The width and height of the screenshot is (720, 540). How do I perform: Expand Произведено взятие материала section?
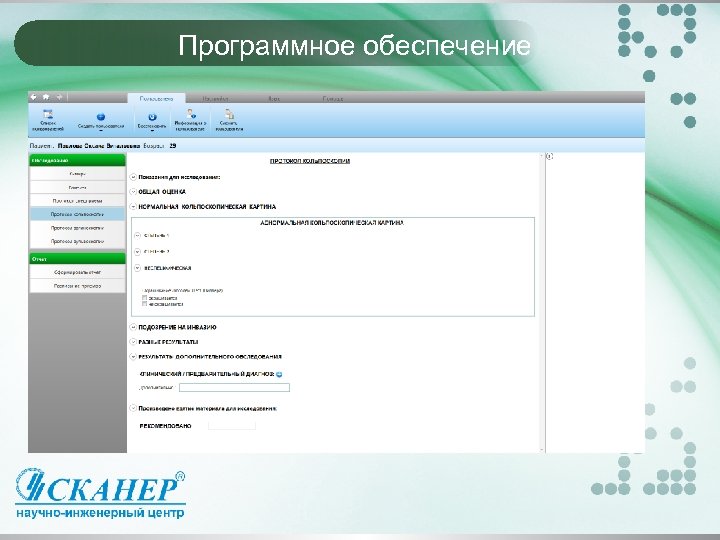coord(133,408)
